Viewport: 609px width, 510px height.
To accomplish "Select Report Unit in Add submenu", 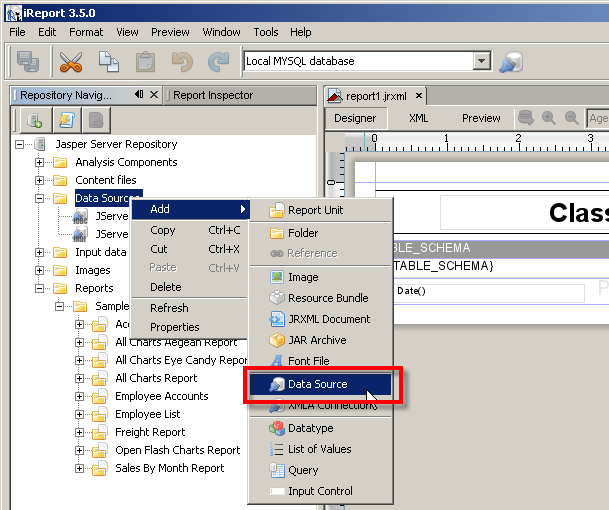I will (x=320, y=210).
